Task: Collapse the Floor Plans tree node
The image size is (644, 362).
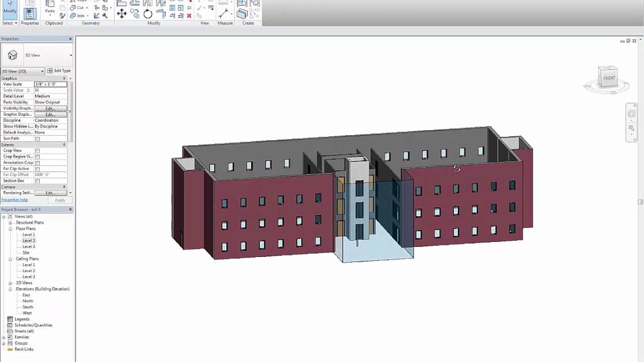Action: click(x=10, y=229)
